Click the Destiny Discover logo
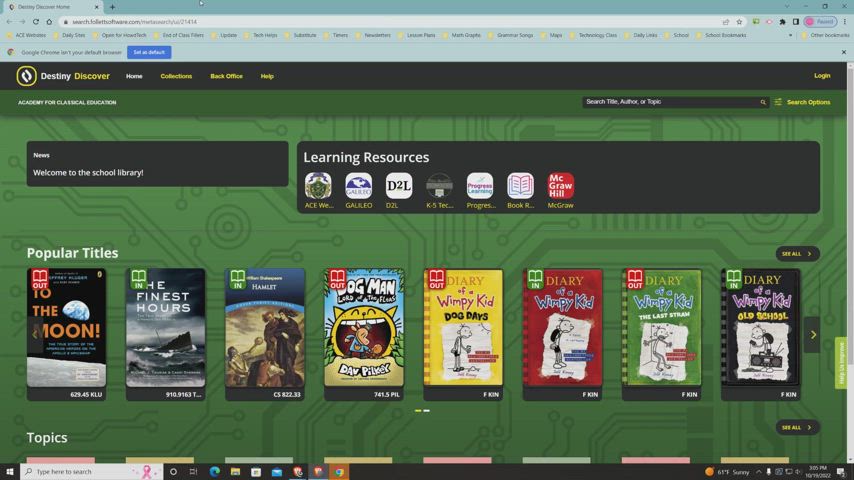The image size is (854, 480). pyautogui.click(x=63, y=76)
